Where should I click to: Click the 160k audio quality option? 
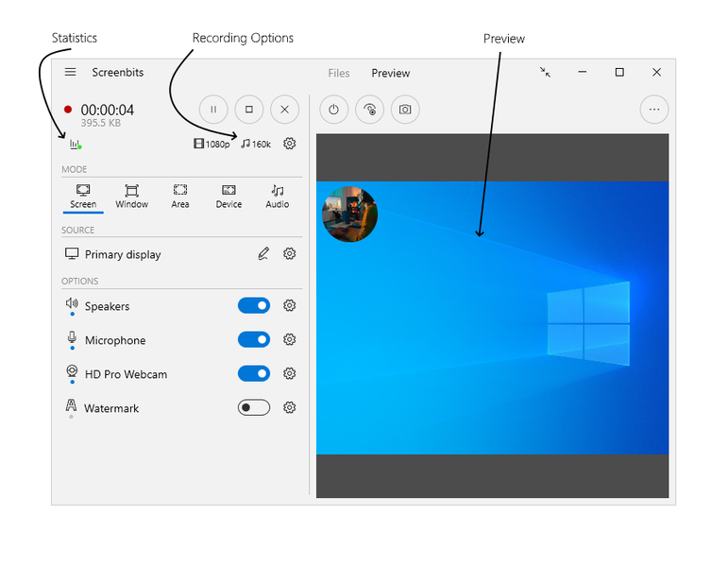[256, 144]
